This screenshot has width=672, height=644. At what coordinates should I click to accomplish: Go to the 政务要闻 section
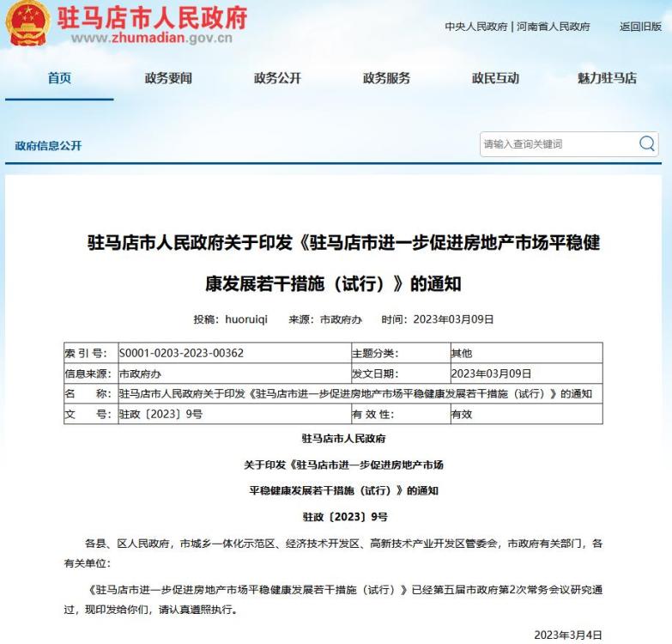click(168, 78)
